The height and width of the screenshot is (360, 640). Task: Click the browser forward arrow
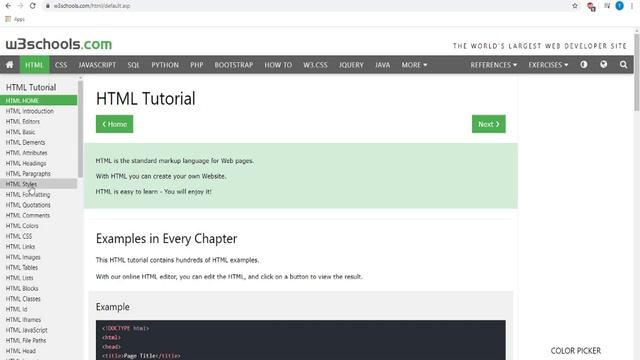20,6
